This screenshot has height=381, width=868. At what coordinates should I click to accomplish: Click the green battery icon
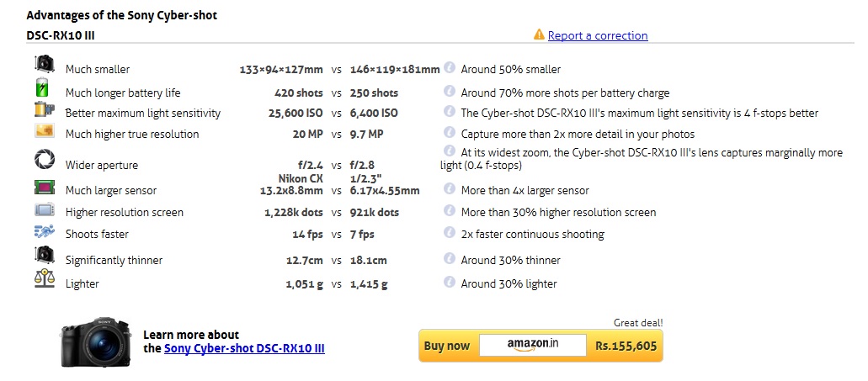tap(43, 88)
